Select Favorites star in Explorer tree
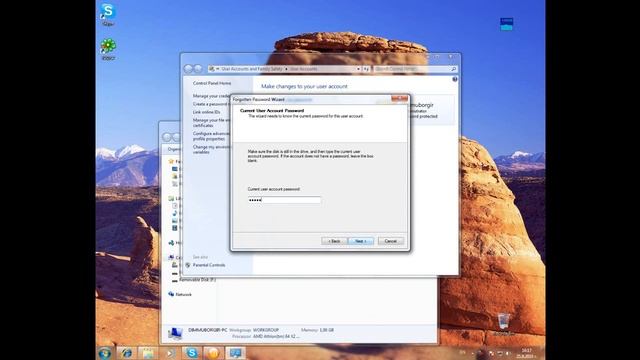 pos(171,162)
